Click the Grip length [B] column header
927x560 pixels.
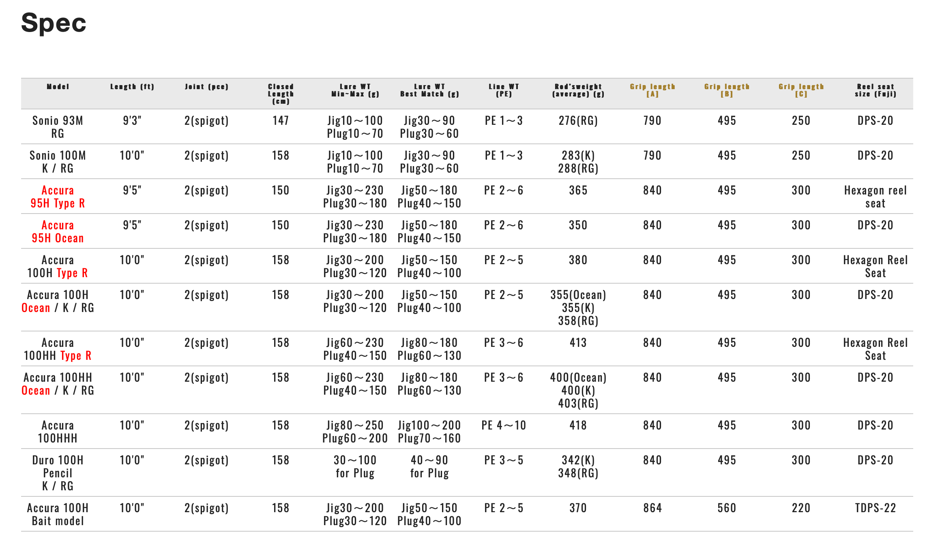pos(727,90)
